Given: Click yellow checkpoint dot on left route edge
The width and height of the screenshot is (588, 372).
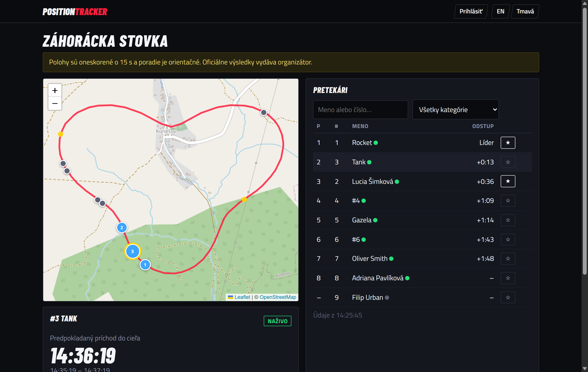Looking at the screenshot, I should click(x=61, y=134).
